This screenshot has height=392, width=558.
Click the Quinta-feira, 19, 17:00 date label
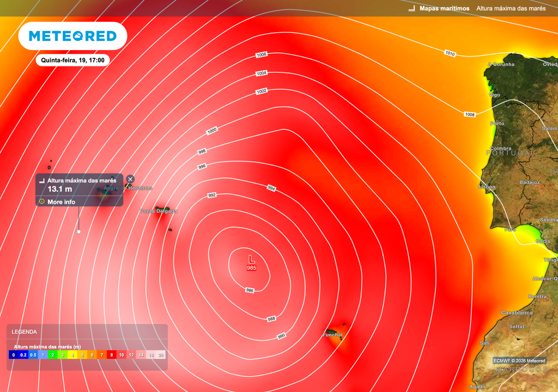(72, 60)
